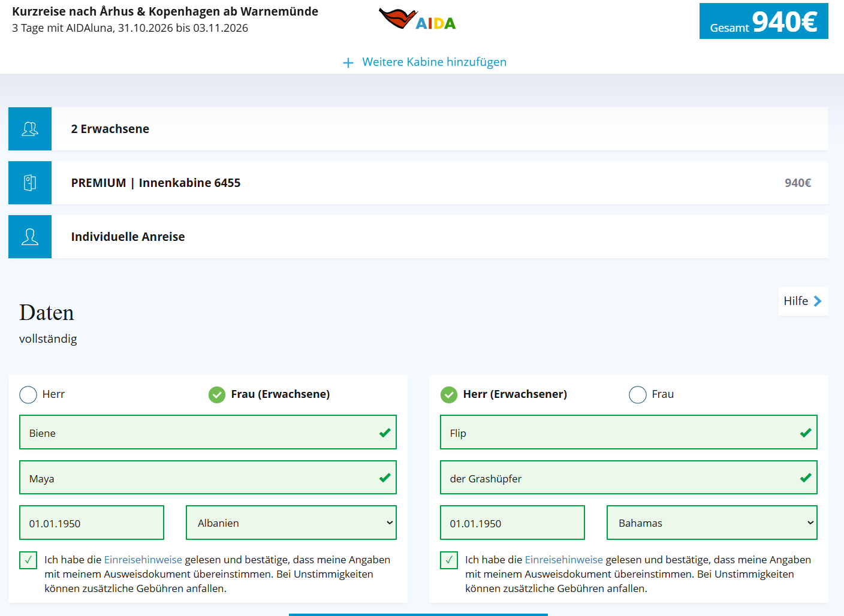Click the plus icon to add cabin
Viewport: 844px width, 616px height.
(348, 62)
